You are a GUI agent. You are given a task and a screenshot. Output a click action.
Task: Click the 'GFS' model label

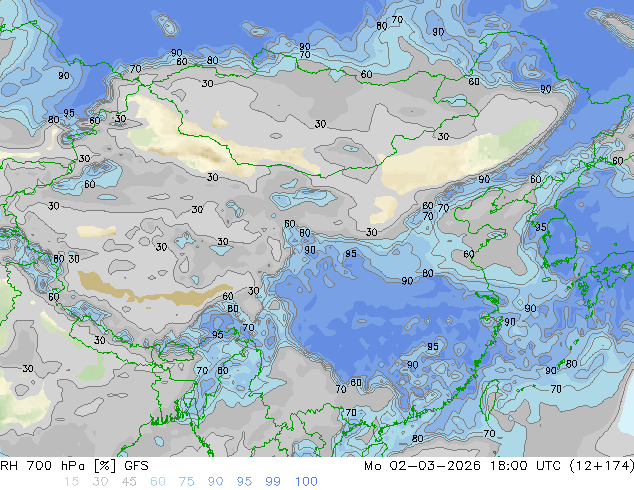click(x=136, y=466)
